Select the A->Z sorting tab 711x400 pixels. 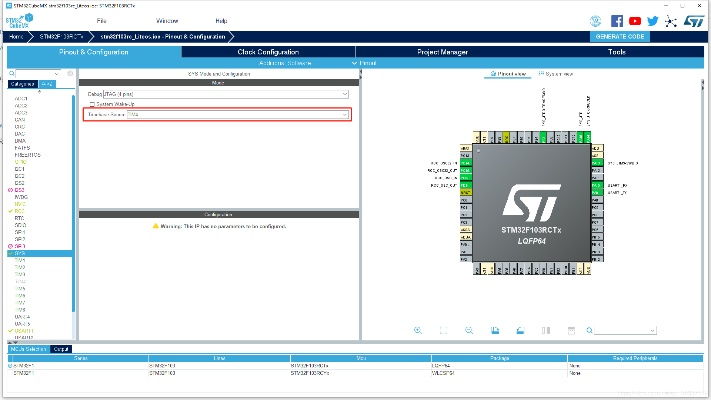pos(47,85)
